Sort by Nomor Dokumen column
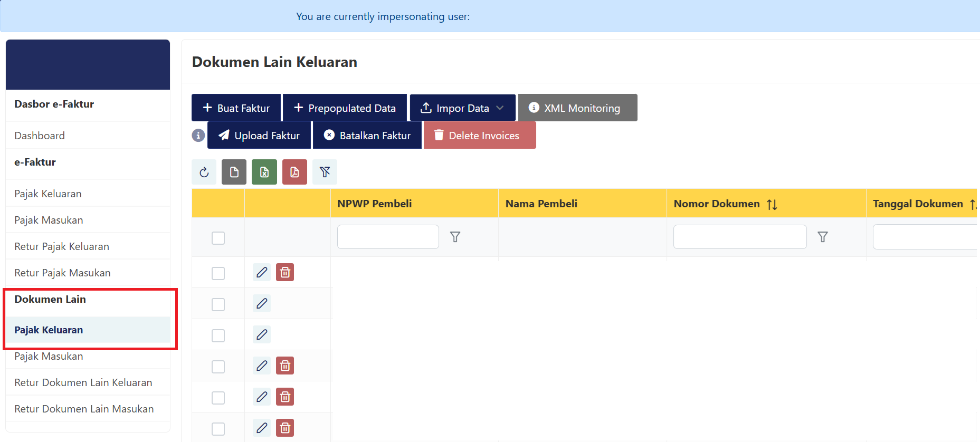 click(772, 204)
